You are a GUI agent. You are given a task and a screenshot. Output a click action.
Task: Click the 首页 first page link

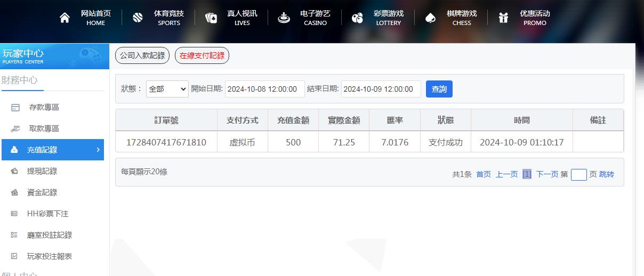[484, 174]
